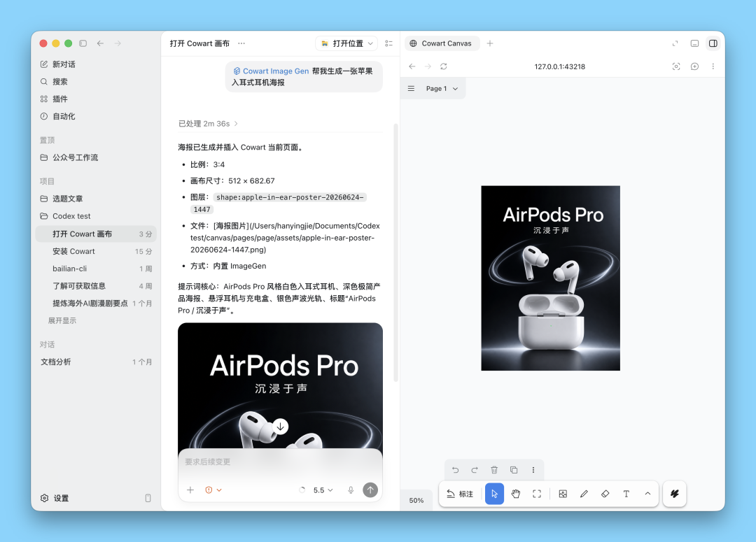Select the AirPods Pro poster on canvas
The image size is (756, 542).
pos(551,278)
